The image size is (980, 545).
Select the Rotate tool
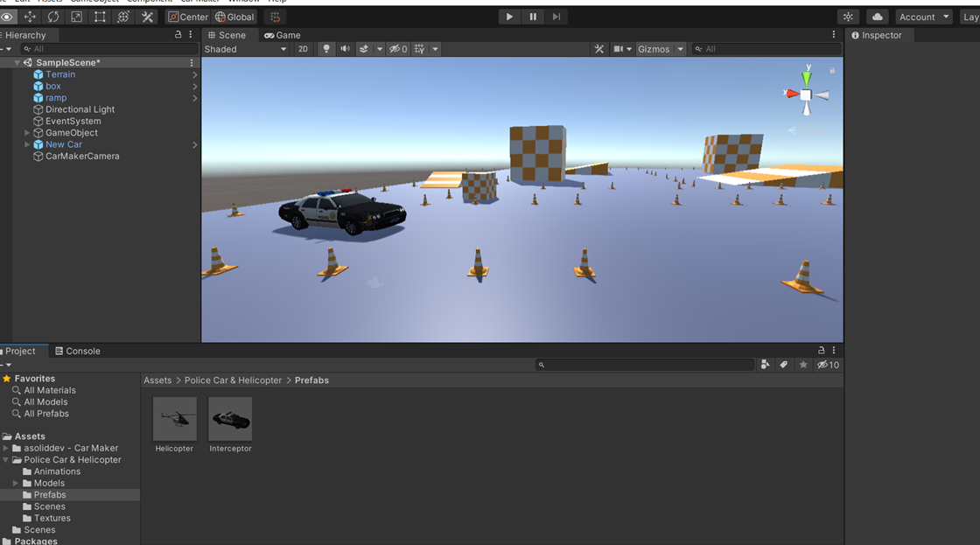[x=53, y=17]
